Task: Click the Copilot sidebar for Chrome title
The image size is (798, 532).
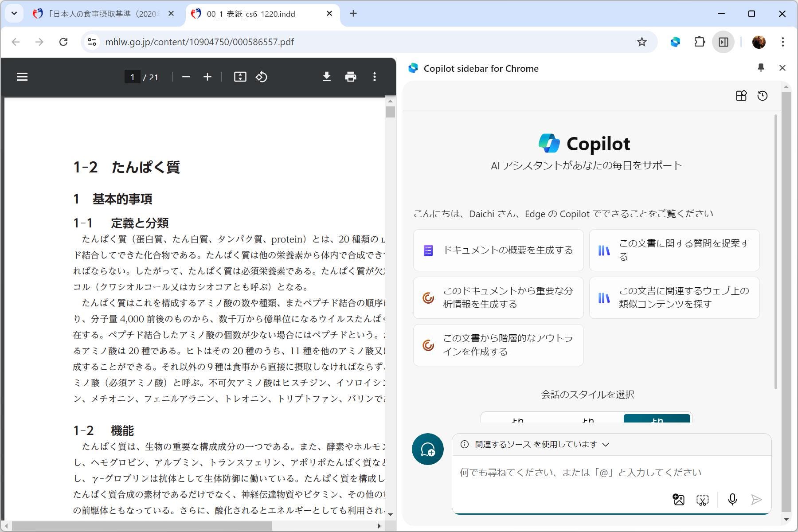Action: (481, 68)
